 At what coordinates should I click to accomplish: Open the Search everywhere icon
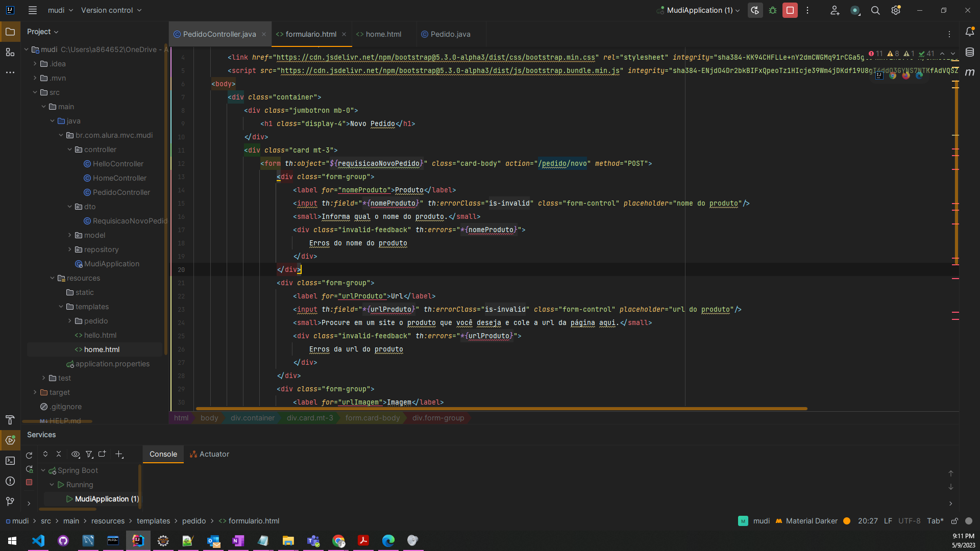point(876,10)
